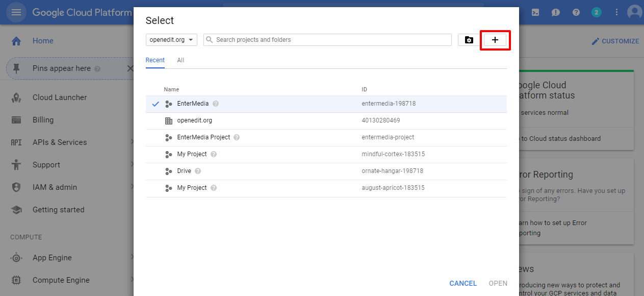
Task: Click the Cloud Launcher rocket icon
Action: (16, 97)
